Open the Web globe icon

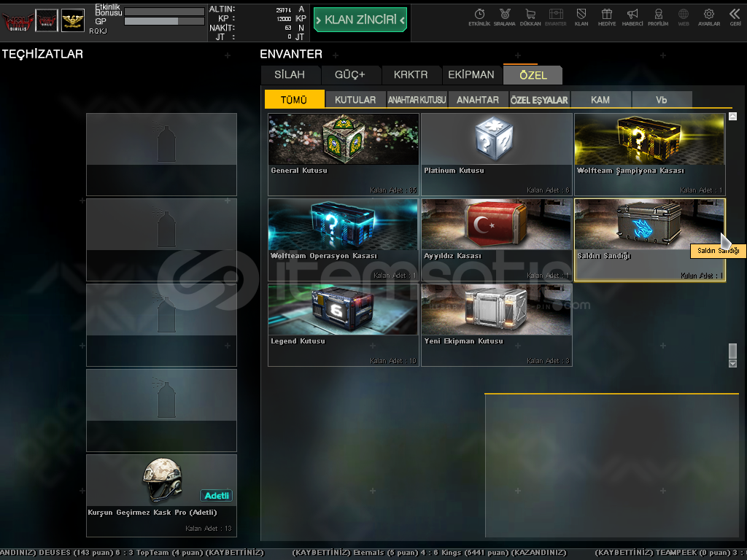683,17
